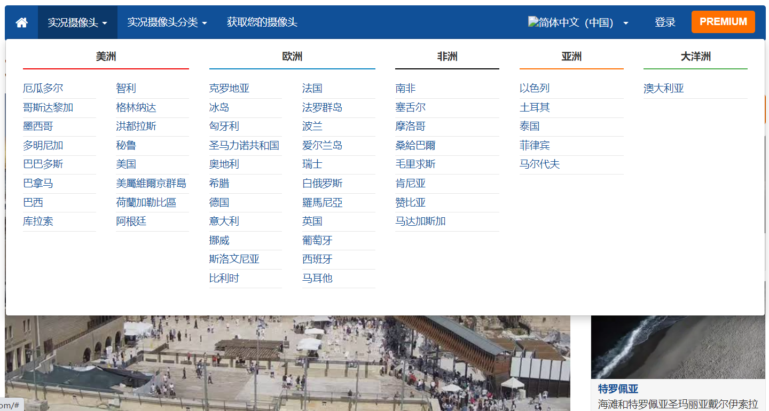
Task: Open the 实况摄像头分类 dropdown
Action: 167,23
